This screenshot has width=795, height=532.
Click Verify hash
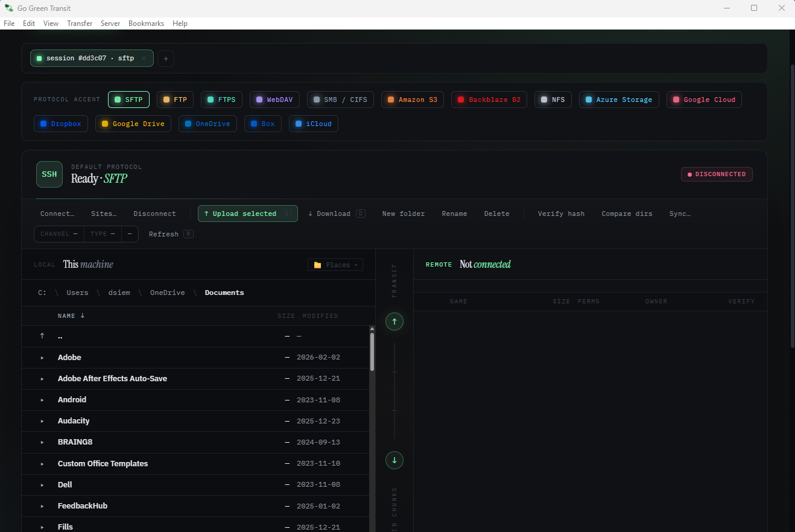[x=561, y=214]
